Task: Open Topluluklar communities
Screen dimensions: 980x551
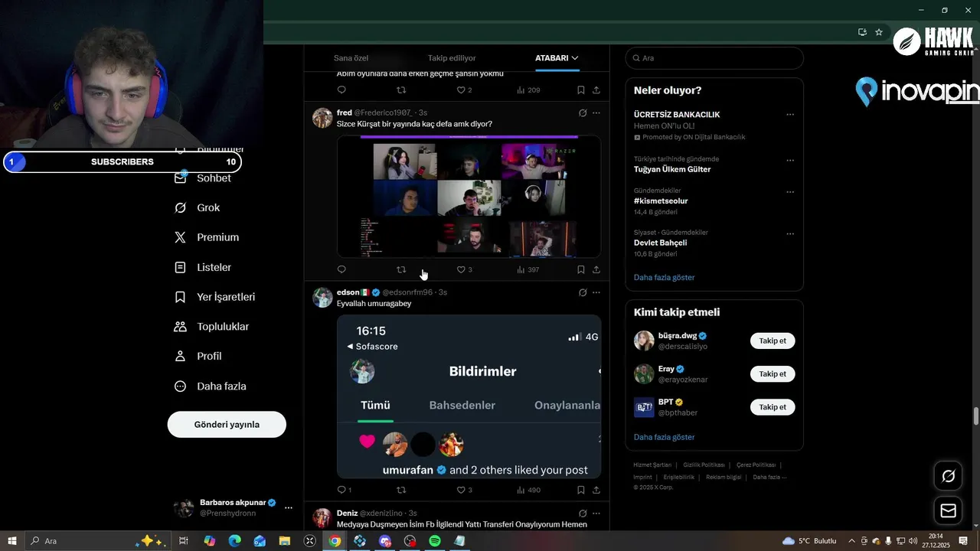Action: coord(212,327)
